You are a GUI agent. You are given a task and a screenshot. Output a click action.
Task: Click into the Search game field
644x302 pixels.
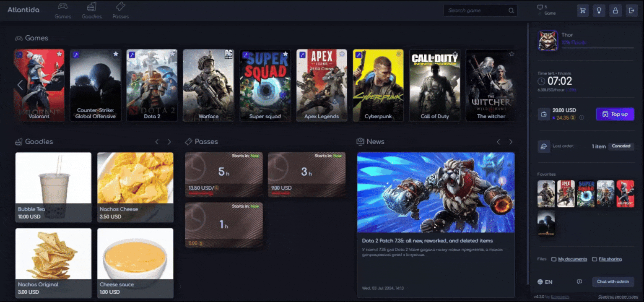click(x=480, y=10)
